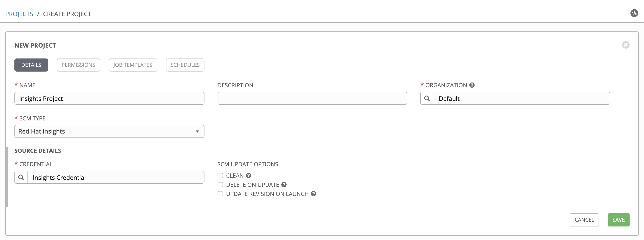
Task: Switch to the Details tab
Action: click(31, 65)
